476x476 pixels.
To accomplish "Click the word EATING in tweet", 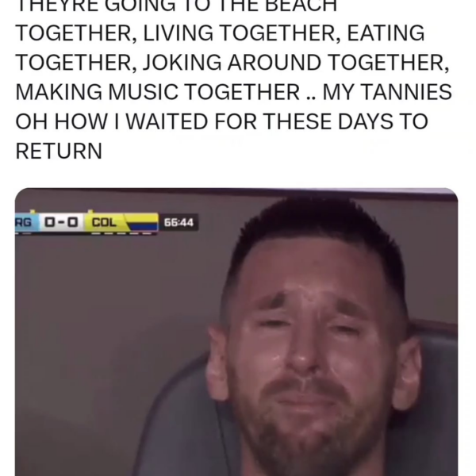I will pos(386,33).
